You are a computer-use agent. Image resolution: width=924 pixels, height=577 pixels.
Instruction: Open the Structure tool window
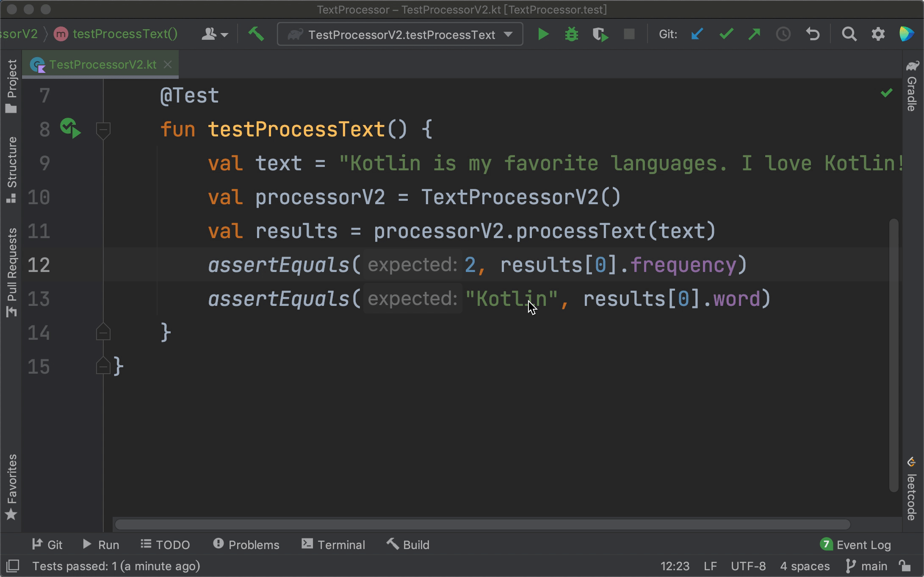coord(11,169)
